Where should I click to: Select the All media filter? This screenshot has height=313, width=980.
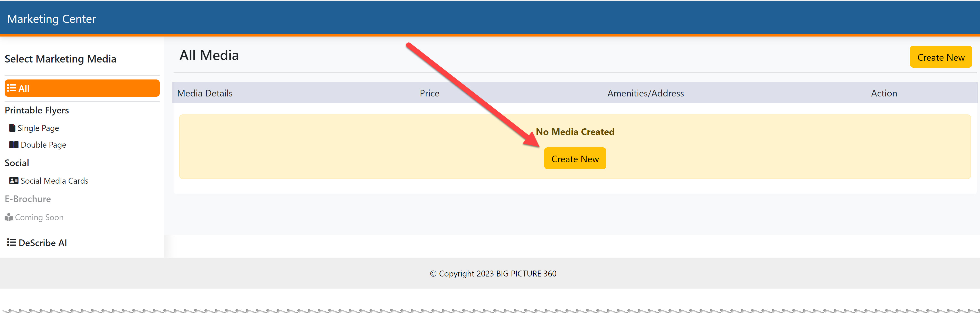[x=82, y=88]
